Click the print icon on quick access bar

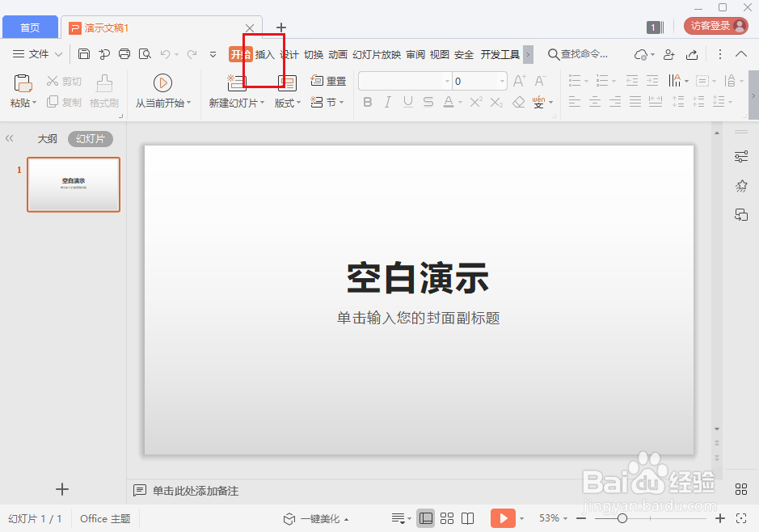(x=124, y=53)
